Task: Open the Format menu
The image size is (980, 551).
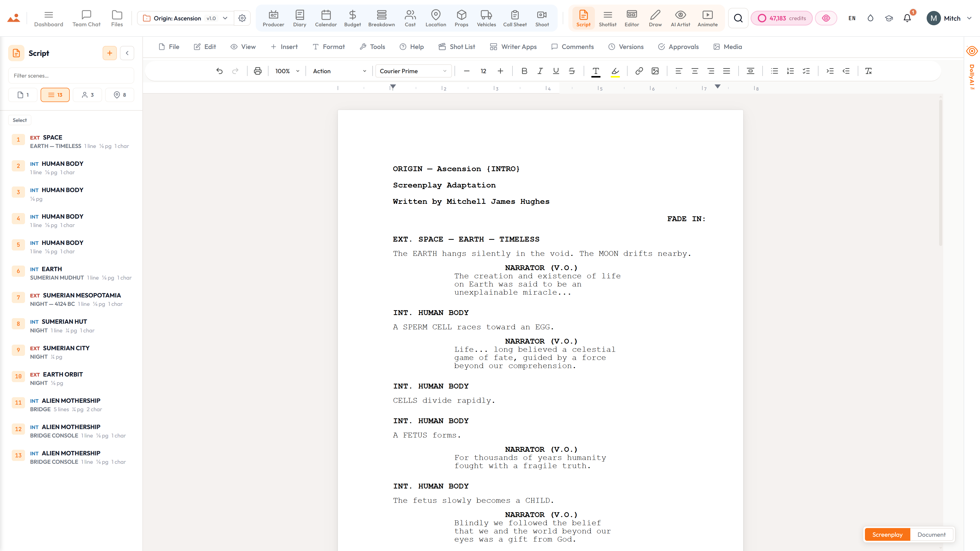Action: tap(328, 47)
